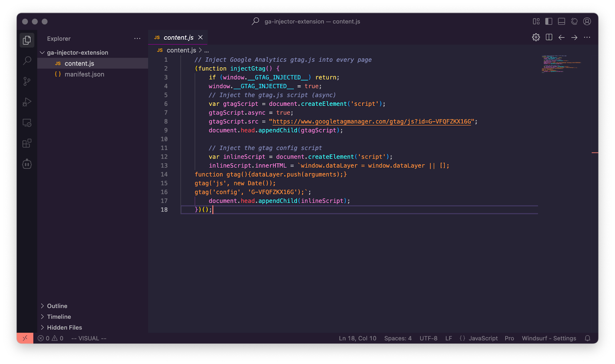Viewport: 615px width, 364px height.
Task: Open the Cascade AI assistant icon
Action: (x=27, y=164)
